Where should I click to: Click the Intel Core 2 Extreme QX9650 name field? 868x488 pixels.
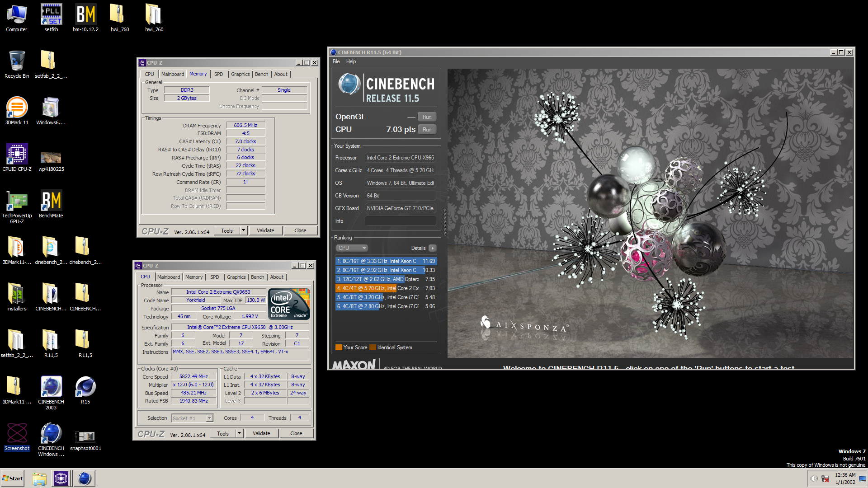click(x=218, y=292)
